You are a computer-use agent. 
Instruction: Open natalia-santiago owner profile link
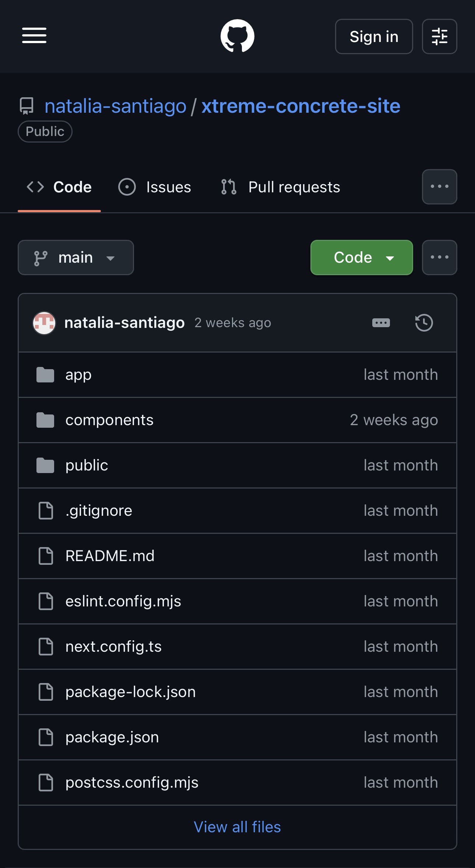pyautogui.click(x=115, y=106)
